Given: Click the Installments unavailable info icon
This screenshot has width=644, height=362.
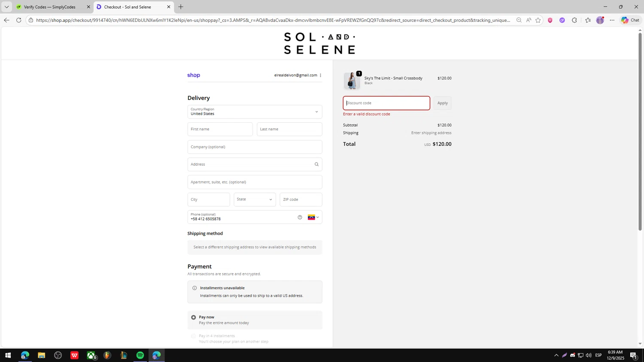Looking at the screenshot, I should tap(194, 288).
